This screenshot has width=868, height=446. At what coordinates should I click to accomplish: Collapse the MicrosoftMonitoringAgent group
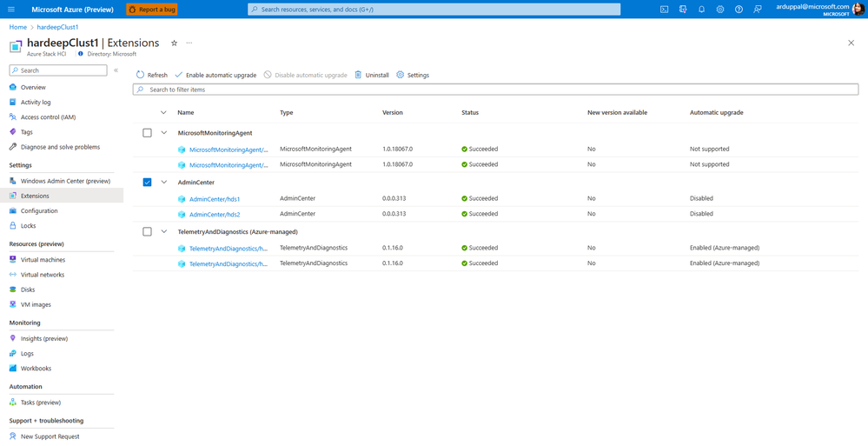[x=163, y=133]
